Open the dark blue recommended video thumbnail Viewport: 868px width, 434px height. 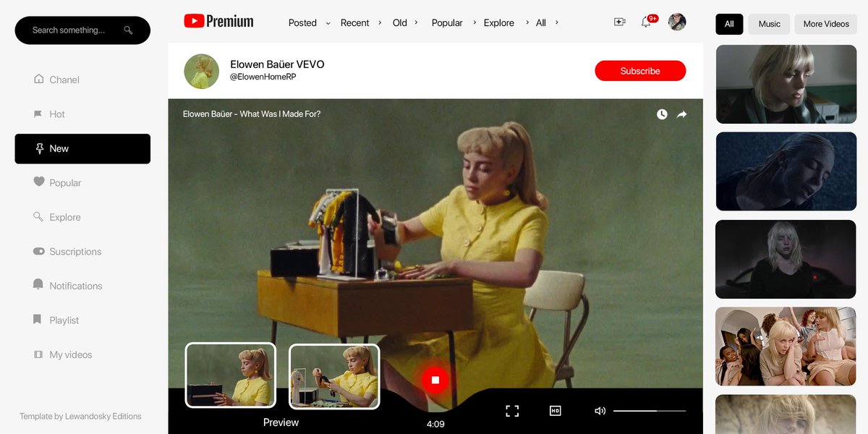click(x=786, y=171)
